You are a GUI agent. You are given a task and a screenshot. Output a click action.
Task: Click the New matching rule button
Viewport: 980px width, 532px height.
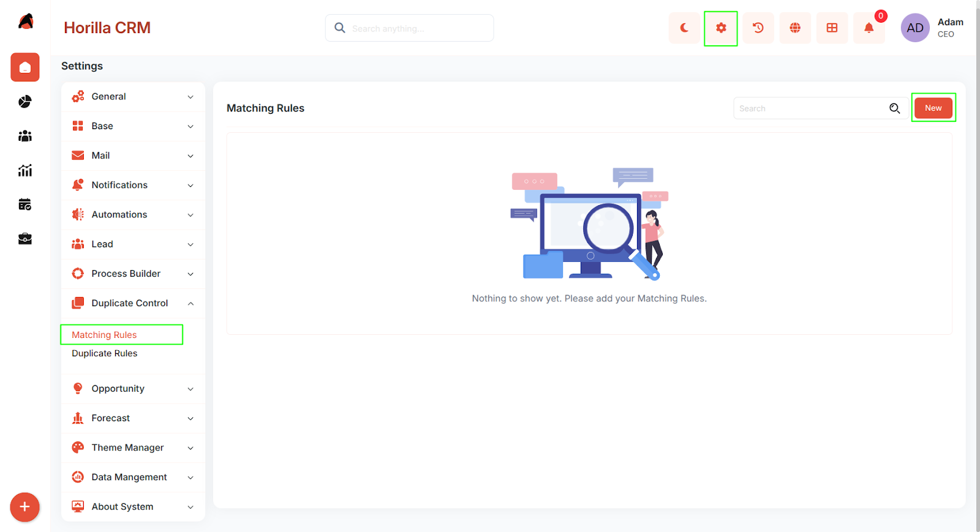pos(933,108)
